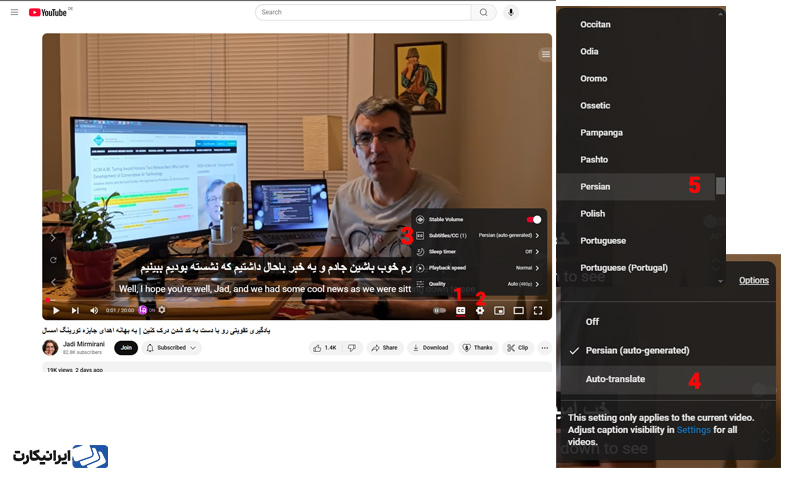Open the Subscribed notification dropdown
The width and height of the screenshot is (800, 477).
coord(171,348)
